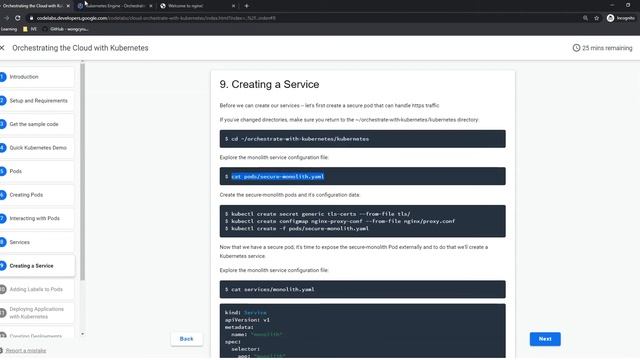Open Creating Pods step
The height and width of the screenshot is (360, 640).
pos(37,195)
